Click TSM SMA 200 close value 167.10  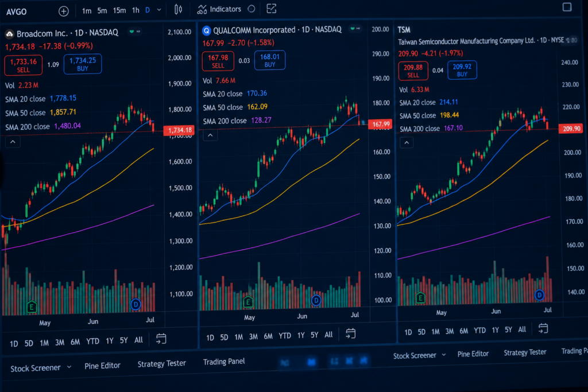(x=454, y=128)
